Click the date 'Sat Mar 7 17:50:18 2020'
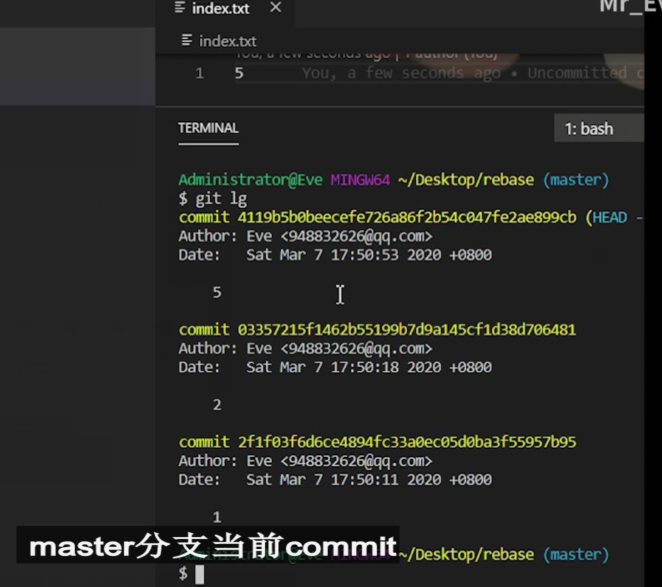 click(344, 367)
